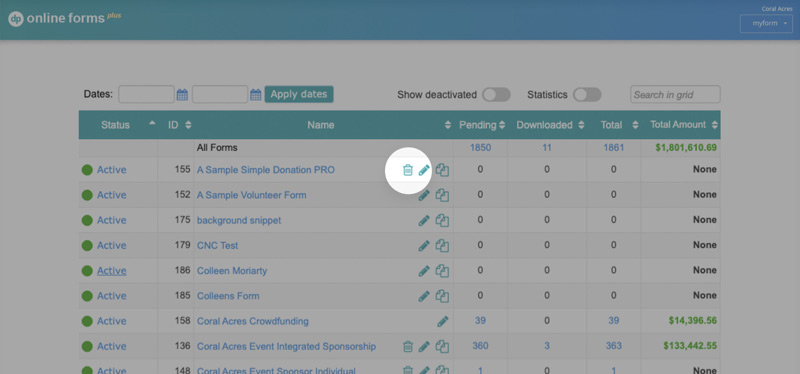Click inside the end date field
The height and width of the screenshot is (374, 800).
(220, 94)
